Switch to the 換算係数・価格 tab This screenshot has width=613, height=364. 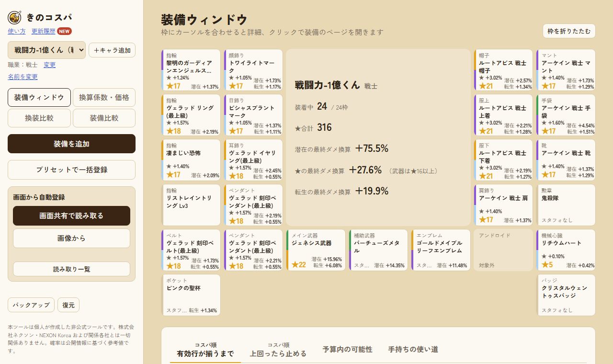coord(104,97)
